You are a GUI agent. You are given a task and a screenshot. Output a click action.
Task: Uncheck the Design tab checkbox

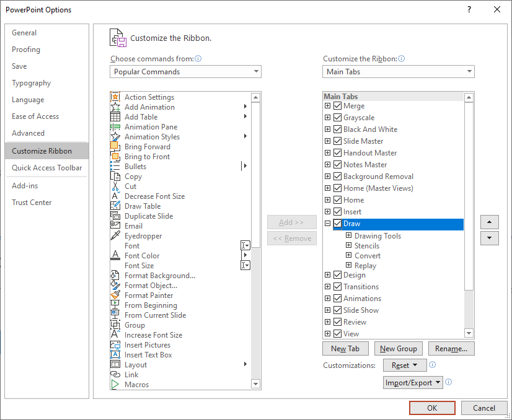pyautogui.click(x=338, y=275)
